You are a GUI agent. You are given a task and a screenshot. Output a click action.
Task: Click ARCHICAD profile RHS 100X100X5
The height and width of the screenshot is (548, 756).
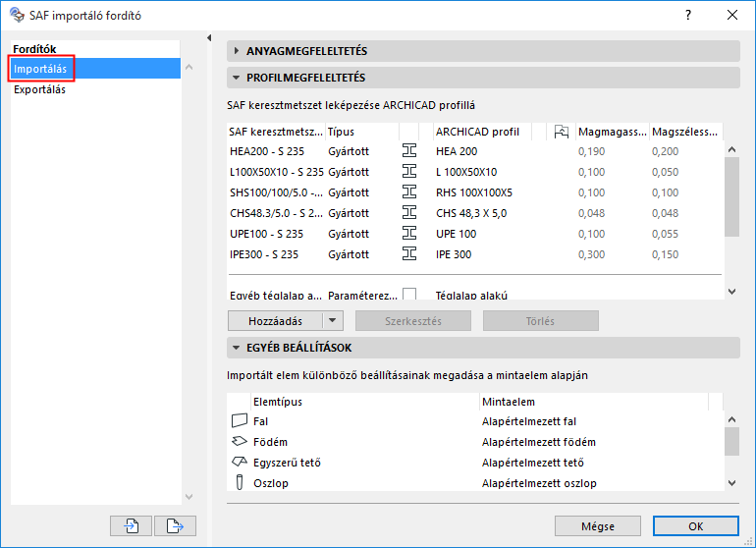(x=474, y=192)
